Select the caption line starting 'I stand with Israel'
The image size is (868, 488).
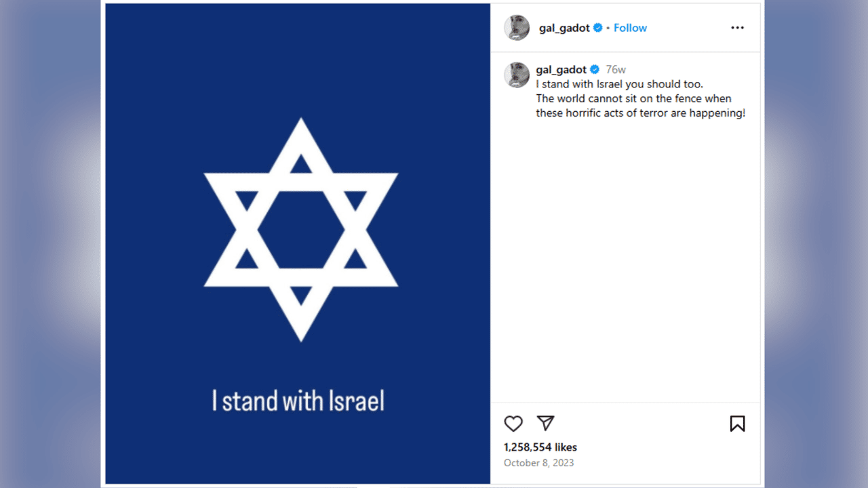click(619, 83)
